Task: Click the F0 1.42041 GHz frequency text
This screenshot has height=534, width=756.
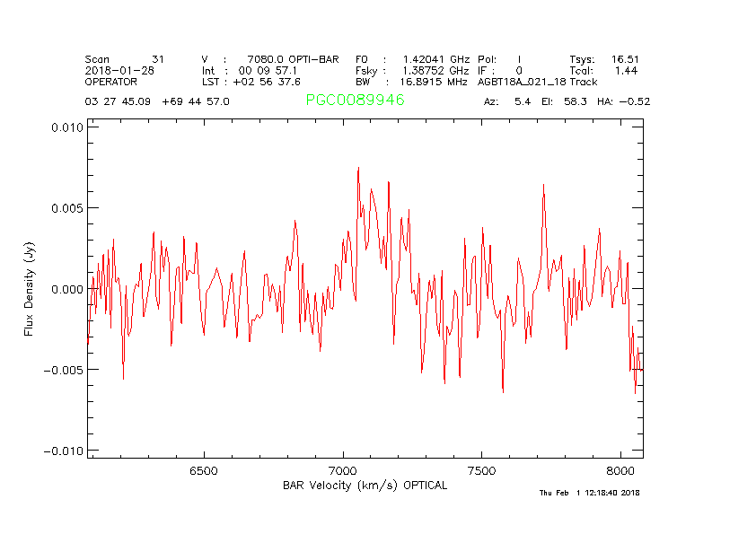Action: [412, 59]
